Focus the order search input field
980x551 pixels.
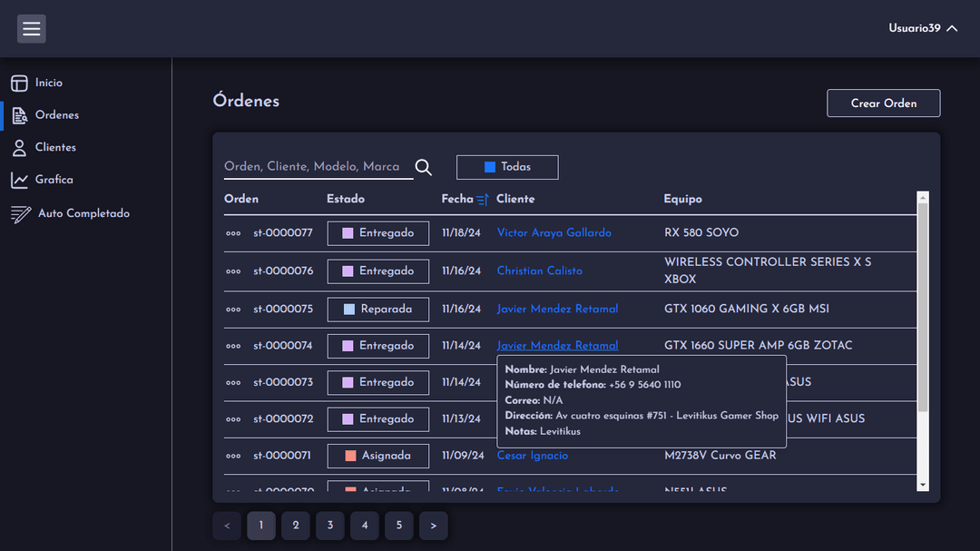click(318, 167)
